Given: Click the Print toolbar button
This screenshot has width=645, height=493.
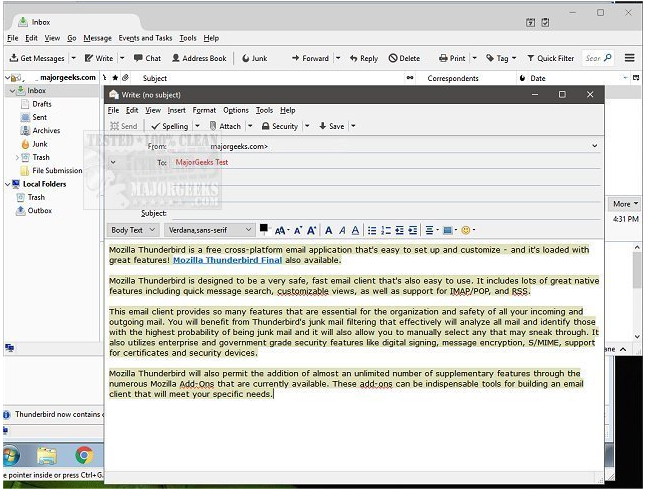Looking at the screenshot, I should coord(452,58).
